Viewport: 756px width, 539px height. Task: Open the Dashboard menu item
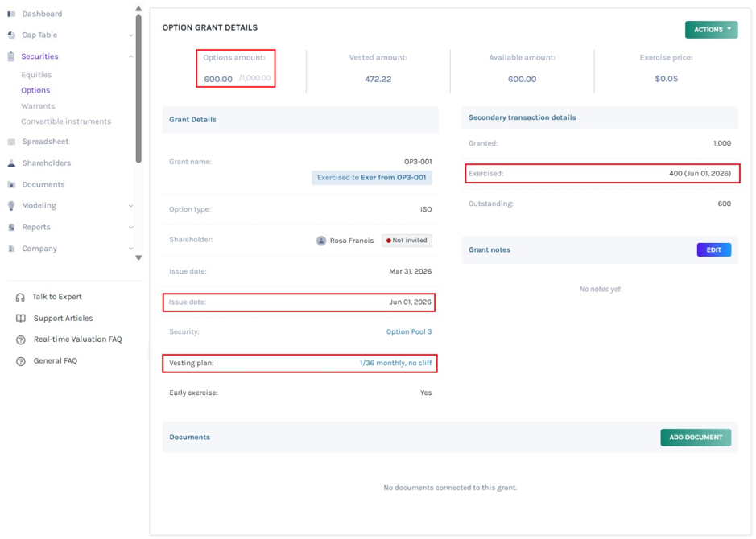[42, 14]
